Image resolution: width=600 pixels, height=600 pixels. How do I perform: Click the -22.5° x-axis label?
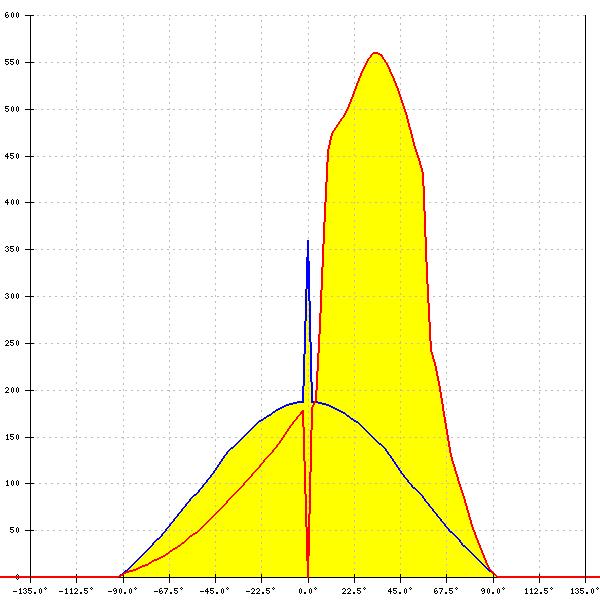click(261, 591)
